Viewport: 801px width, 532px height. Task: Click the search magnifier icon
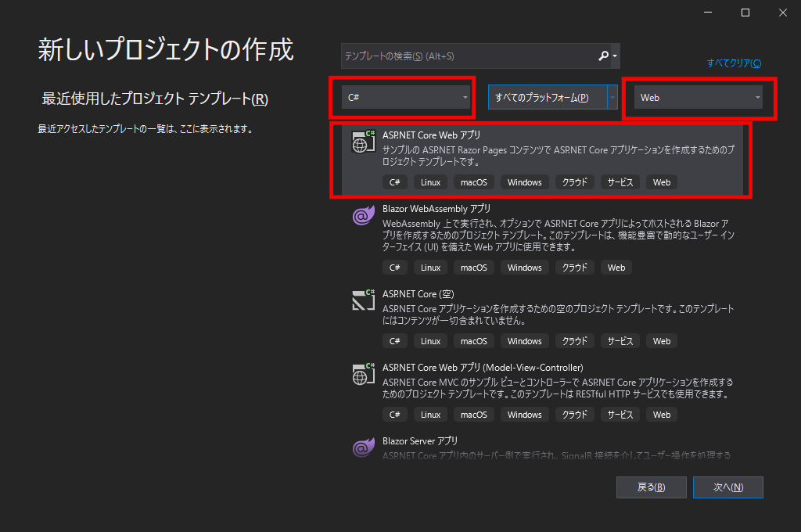click(x=603, y=56)
